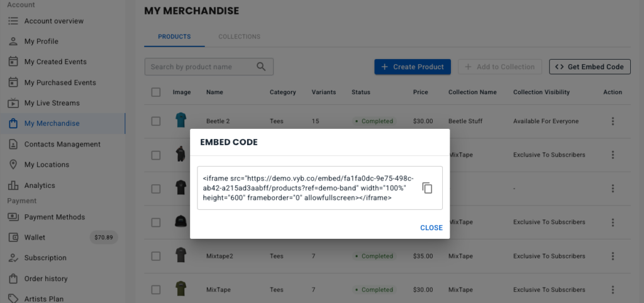The image size is (644, 303).
Task: Open My Locations via the pin icon
Action: (13, 165)
